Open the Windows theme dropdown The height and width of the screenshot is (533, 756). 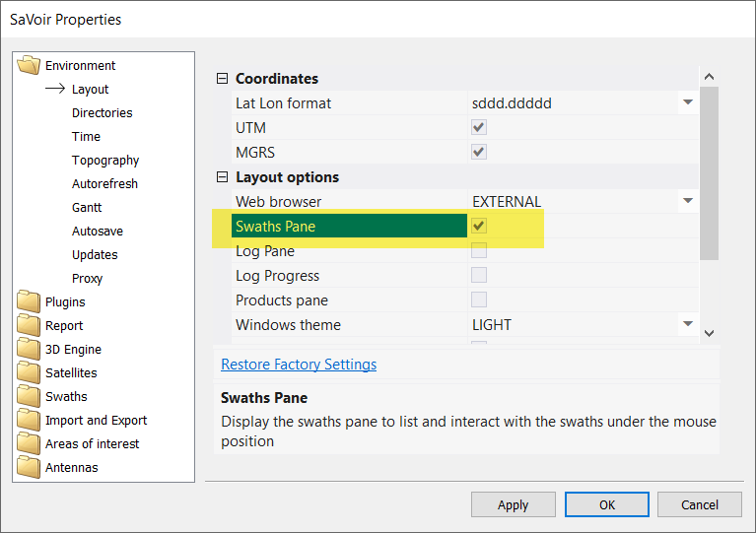[687, 324]
